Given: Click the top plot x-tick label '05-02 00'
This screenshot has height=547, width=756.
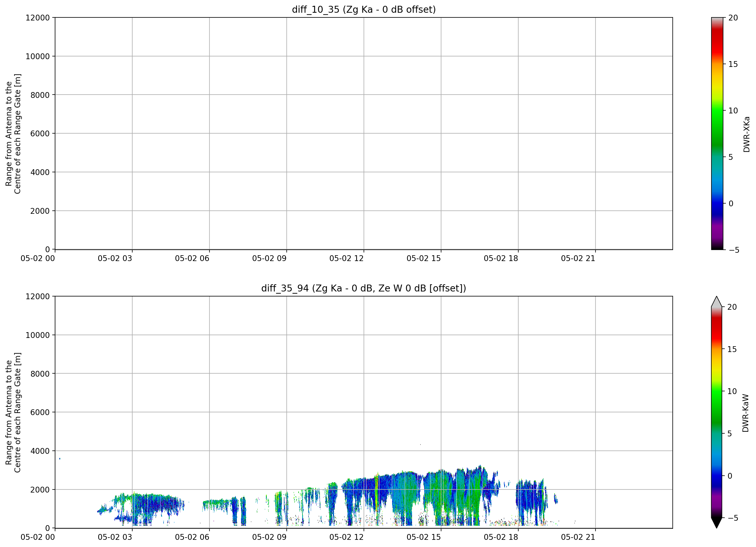Looking at the screenshot, I should tap(38, 259).
